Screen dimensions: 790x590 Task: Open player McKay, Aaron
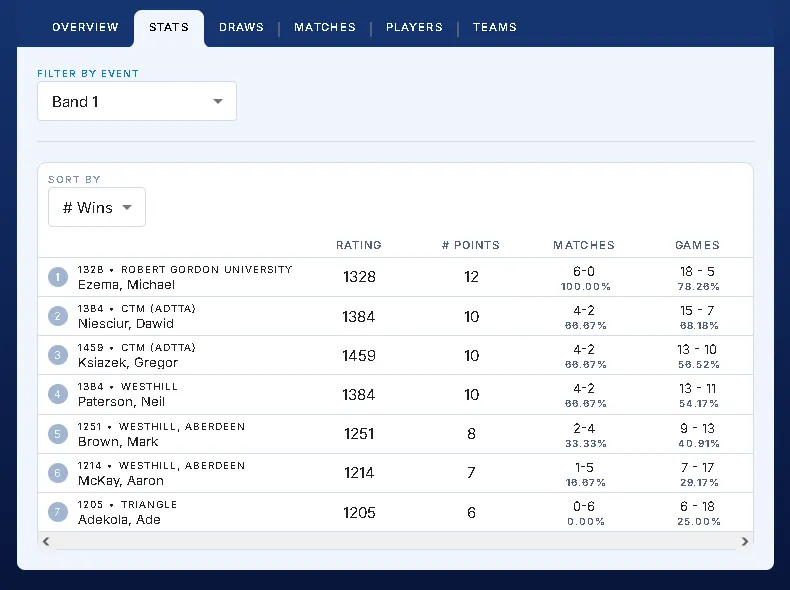121,481
